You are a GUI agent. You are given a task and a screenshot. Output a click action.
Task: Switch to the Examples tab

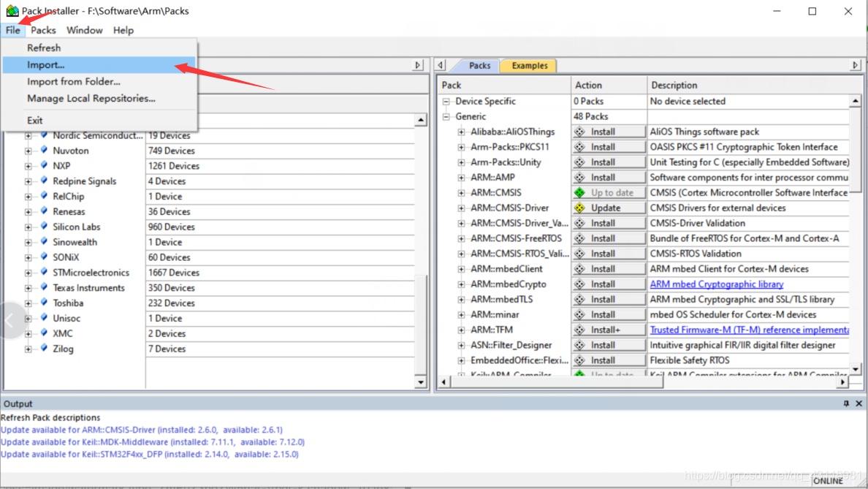(529, 65)
